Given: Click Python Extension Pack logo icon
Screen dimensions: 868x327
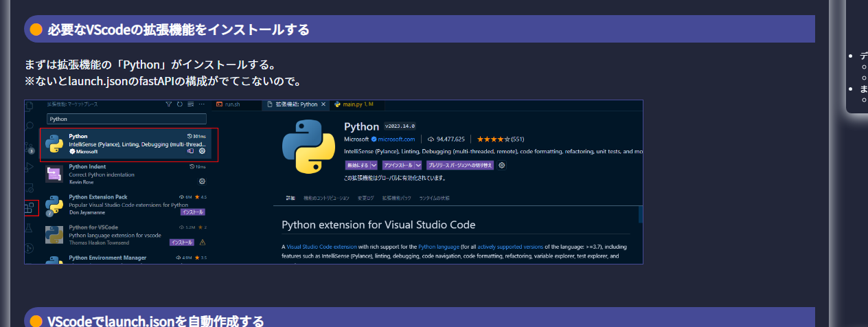Looking at the screenshot, I should click(54, 205).
